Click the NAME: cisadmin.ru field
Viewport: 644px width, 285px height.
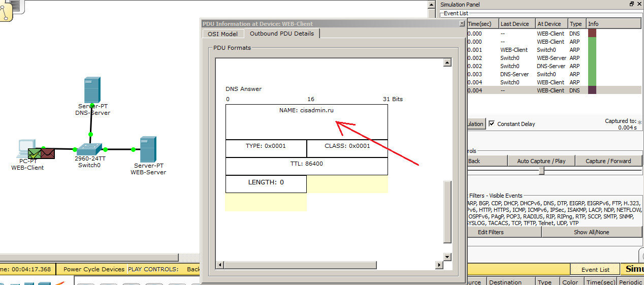(307, 122)
